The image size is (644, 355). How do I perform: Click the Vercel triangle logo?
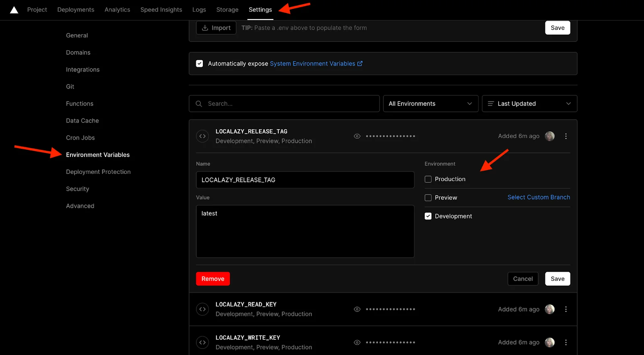tap(14, 10)
